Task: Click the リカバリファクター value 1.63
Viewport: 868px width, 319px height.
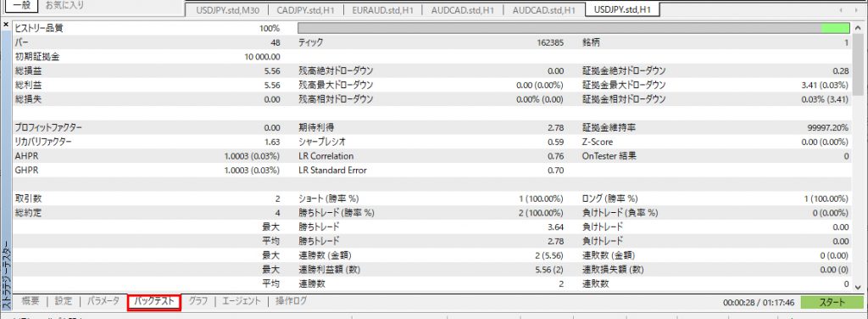Action: pyautogui.click(x=272, y=143)
